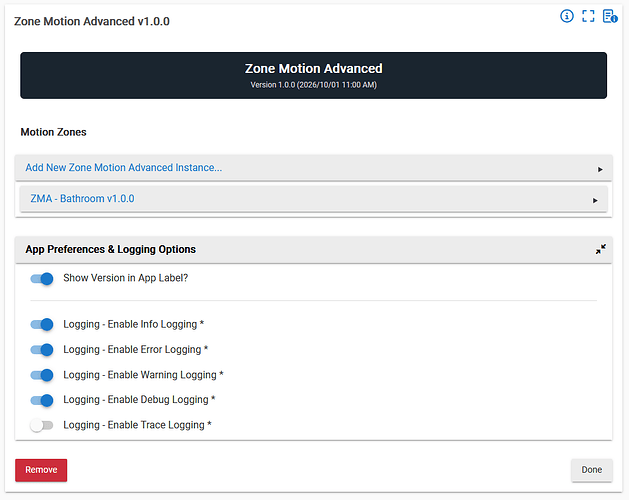Open the app logs document icon
The height and width of the screenshot is (500, 629).
[610, 16]
